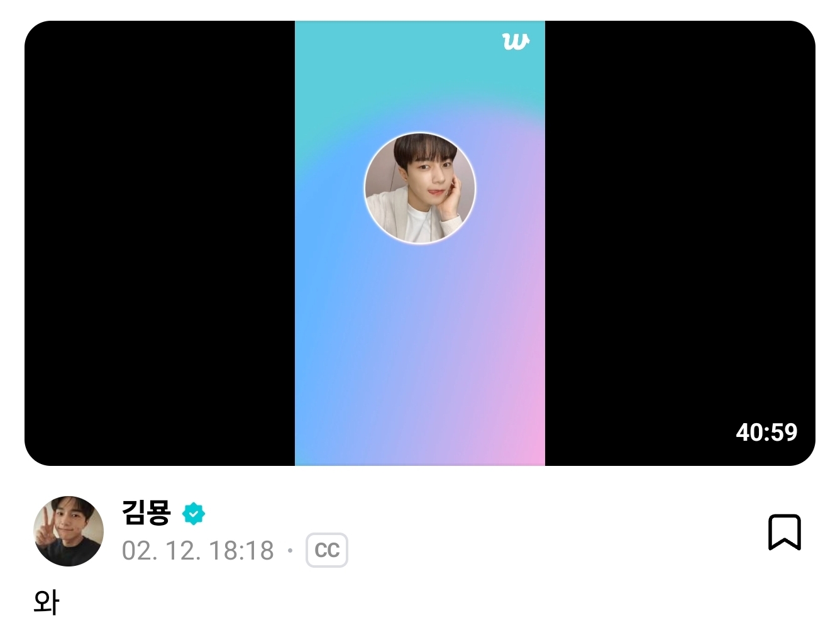Image resolution: width=840 pixels, height=630 pixels.
Task: Click the post timestamp 02. 12. 18:18
Action: (198, 551)
